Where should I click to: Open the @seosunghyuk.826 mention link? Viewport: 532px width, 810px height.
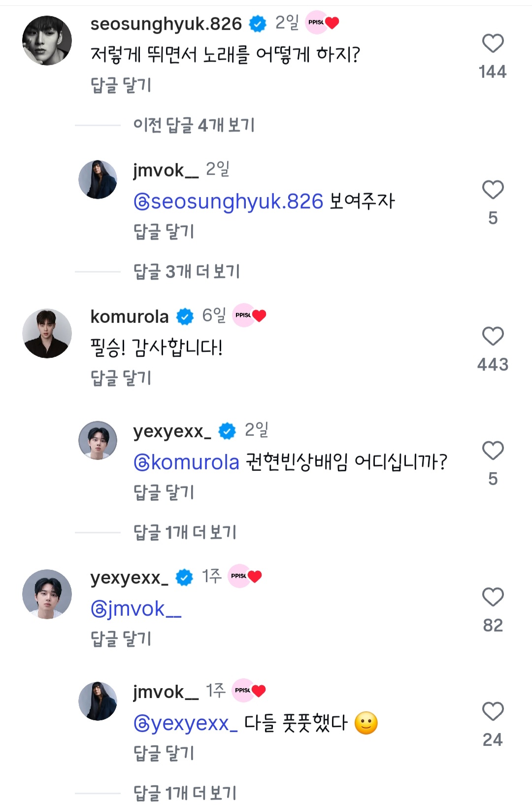[x=229, y=202]
